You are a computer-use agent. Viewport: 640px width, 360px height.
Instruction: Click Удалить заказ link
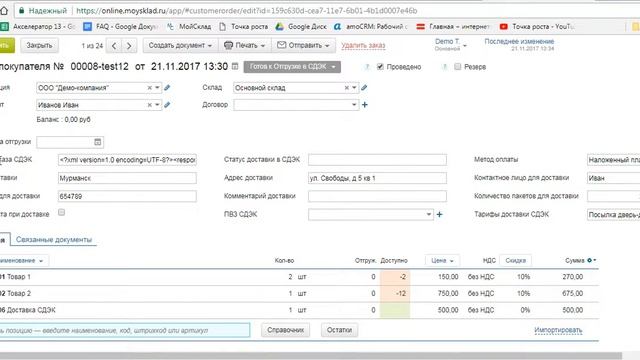[x=363, y=45]
